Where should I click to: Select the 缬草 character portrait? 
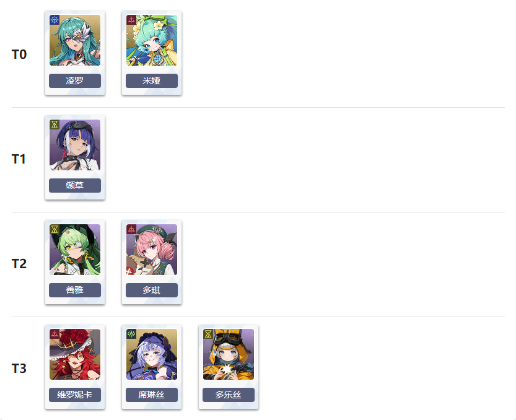point(75,145)
